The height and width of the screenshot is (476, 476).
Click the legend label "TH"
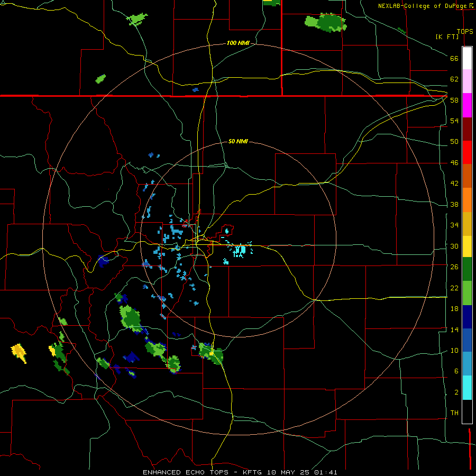[x=454, y=413]
